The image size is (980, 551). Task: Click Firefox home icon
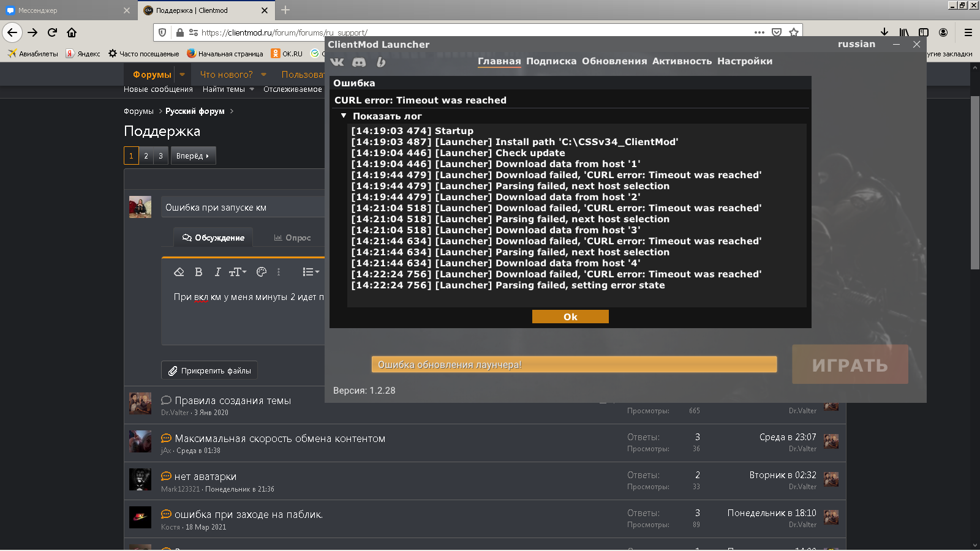[72, 32]
